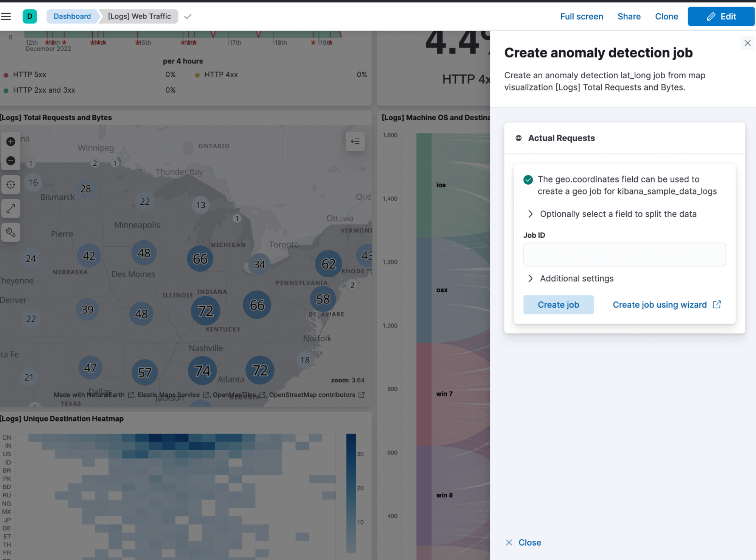Click the 62 cluster near Pennsylvania
Image resolution: width=756 pixels, height=560 pixels.
(328, 264)
